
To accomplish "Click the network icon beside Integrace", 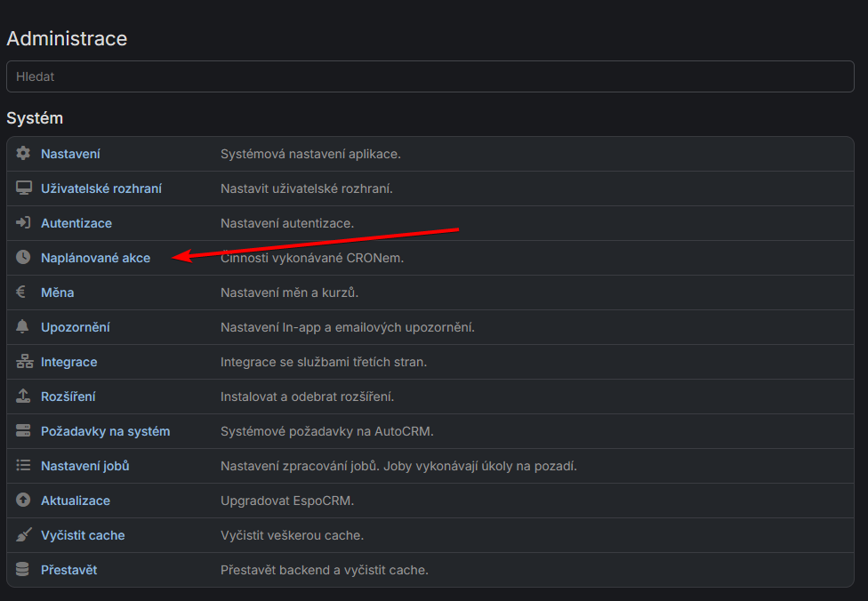I will pos(23,362).
